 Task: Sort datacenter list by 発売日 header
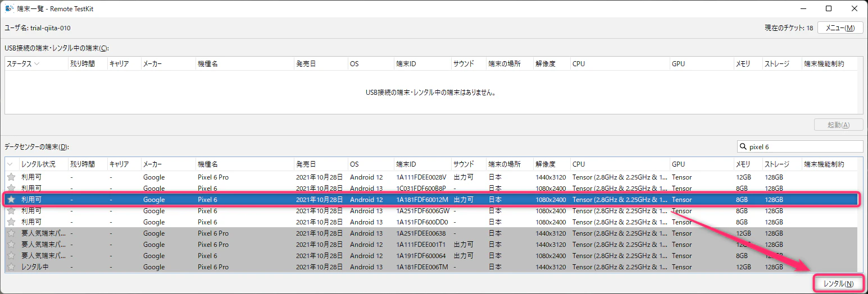tap(320, 164)
